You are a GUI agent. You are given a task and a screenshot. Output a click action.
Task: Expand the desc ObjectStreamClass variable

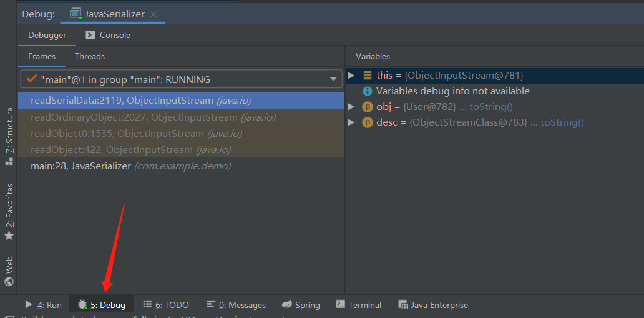351,122
